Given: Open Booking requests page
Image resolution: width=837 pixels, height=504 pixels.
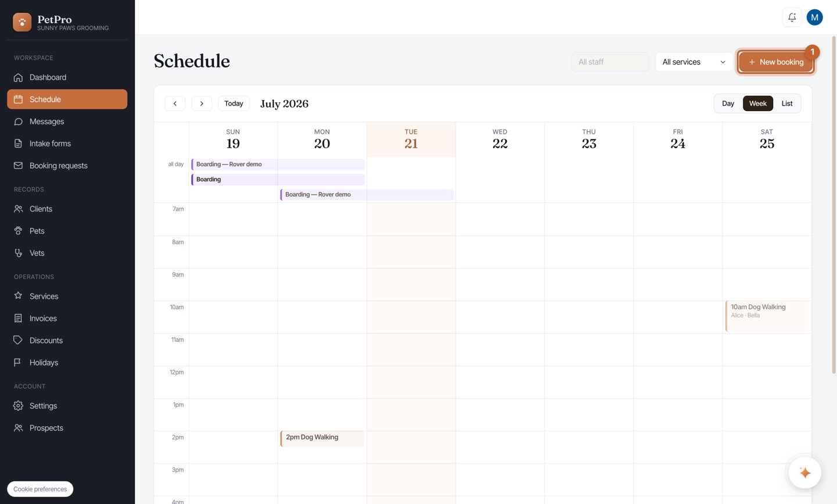Looking at the screenshot, I should (67, 166).
